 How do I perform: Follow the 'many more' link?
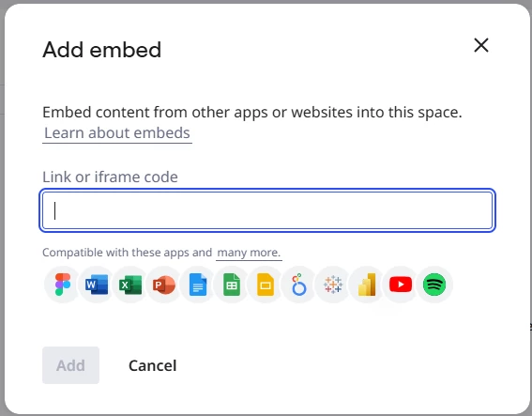(x=249, y=253)
